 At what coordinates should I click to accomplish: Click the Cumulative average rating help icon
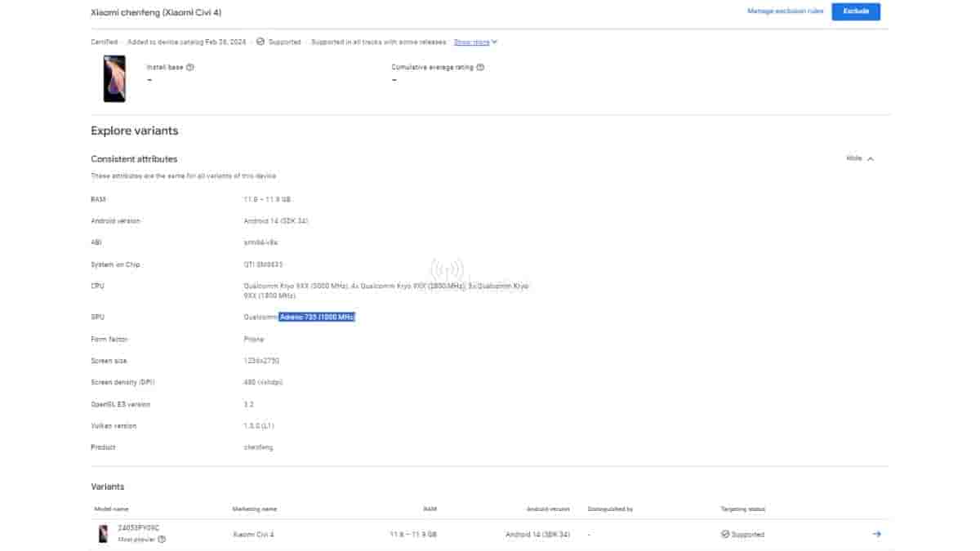[480, 68]
